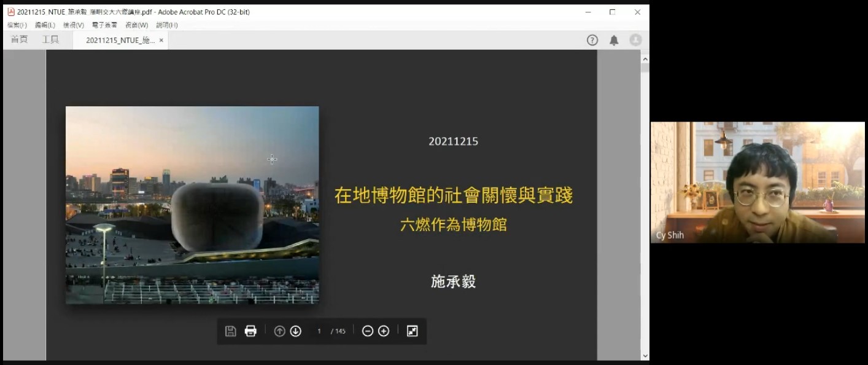Open the 檔案 (File) menu
Image resolution: width=868 pixels, height=365 pixels.
(x=17, y=25)
